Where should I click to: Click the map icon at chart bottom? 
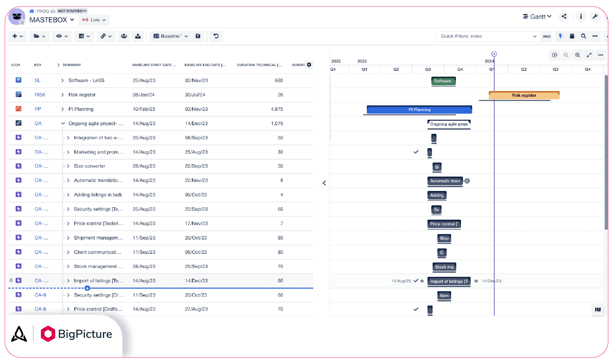[x=598, y=309]
